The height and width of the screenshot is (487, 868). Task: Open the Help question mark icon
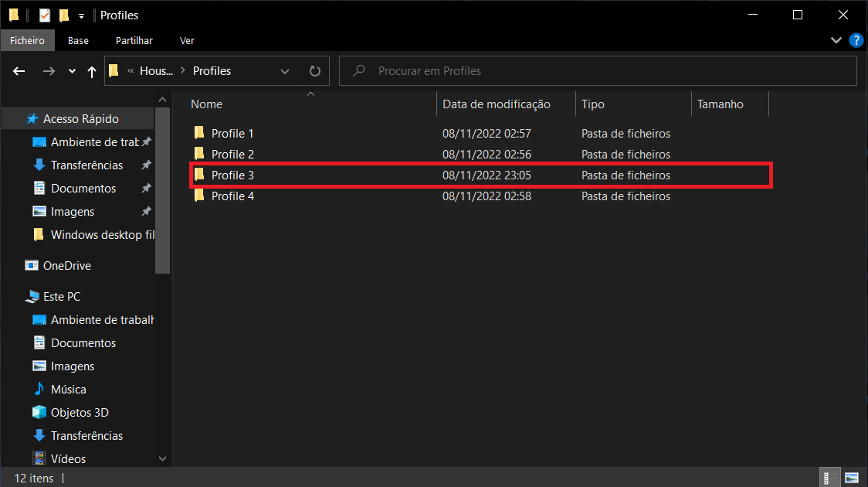(856, 40)
